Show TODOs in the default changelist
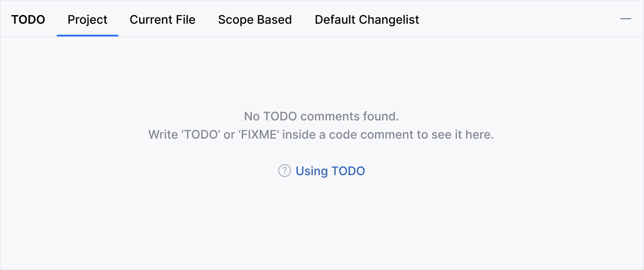 tap(367, 20)
